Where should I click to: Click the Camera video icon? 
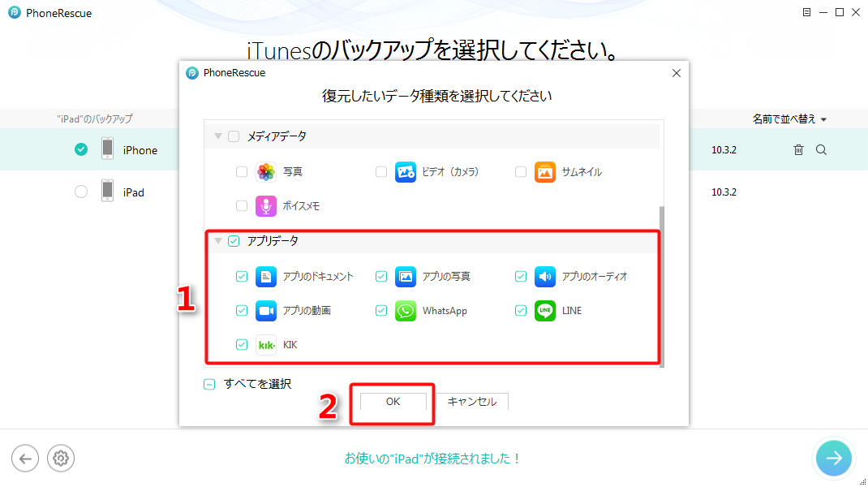click(x=406, y=172)
